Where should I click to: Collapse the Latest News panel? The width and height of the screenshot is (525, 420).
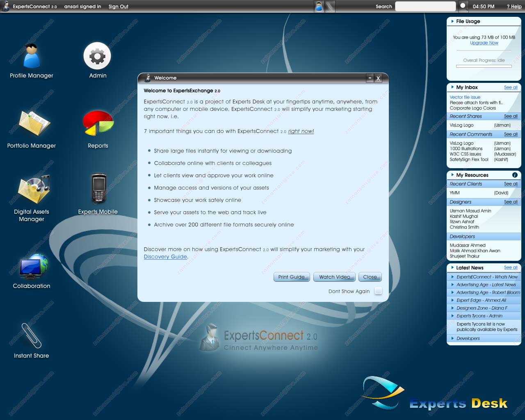(x=452, y=267)
